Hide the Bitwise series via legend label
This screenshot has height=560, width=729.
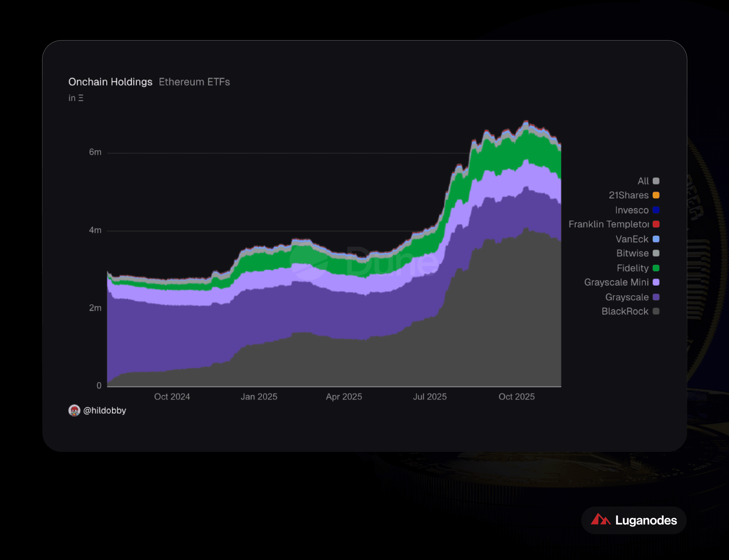[x=632, y=253]
